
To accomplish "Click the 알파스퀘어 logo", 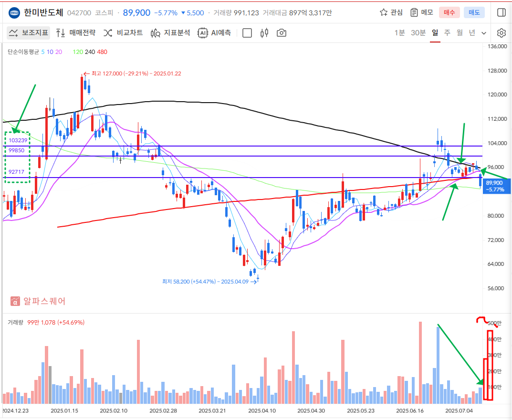I will click(x=38, y=301).
